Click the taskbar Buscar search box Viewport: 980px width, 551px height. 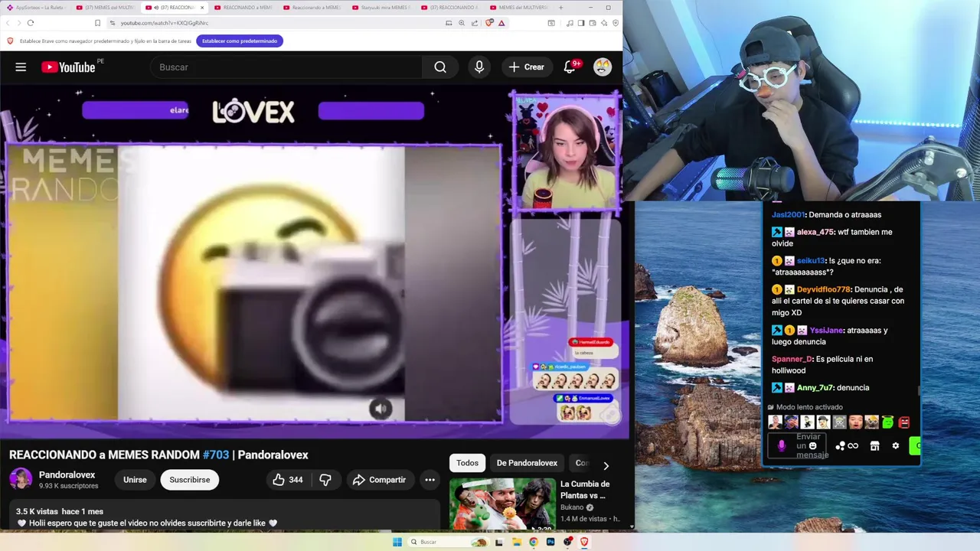tap(449, 542)
